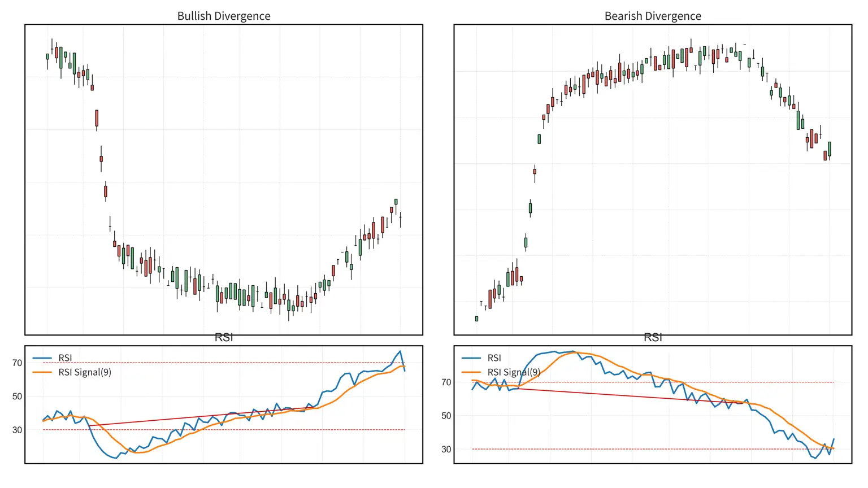This screenshot has height=488, width=868.
Task: Click the RSI legend line sample in right panel
Action: click(x=471, y=358)
